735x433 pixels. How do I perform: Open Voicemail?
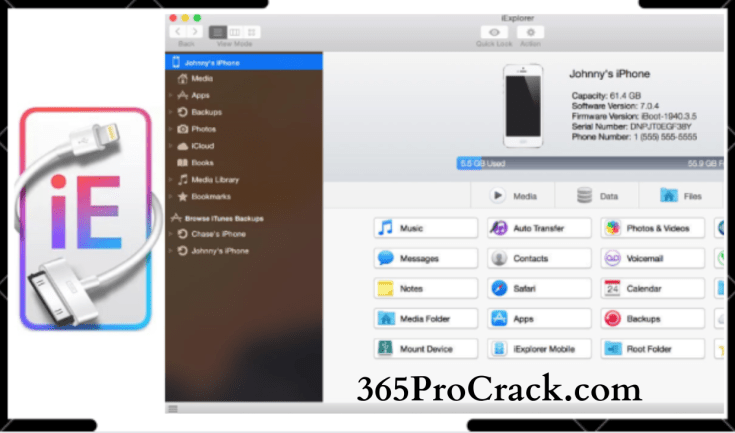tap(653, 258)
